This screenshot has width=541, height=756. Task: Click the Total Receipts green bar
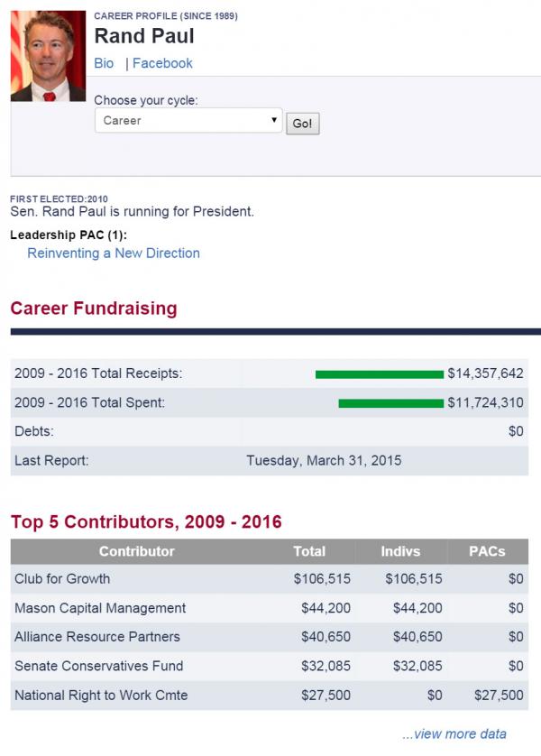click(380, 374)
